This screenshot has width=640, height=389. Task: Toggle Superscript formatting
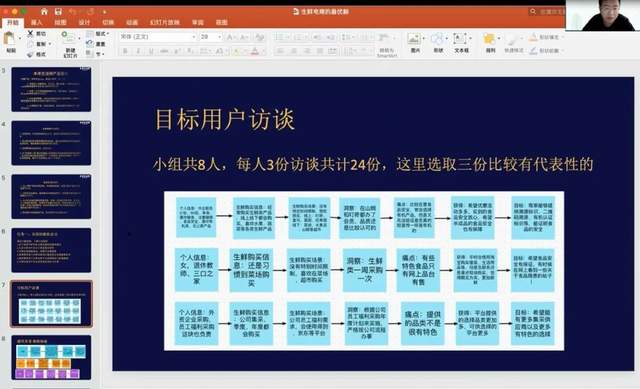point(178,51)
